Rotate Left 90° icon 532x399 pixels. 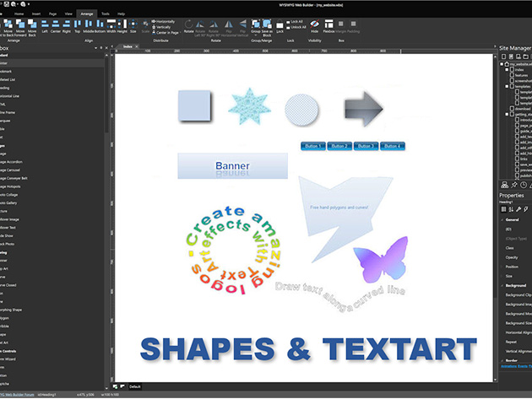click(x=200, y=24)
